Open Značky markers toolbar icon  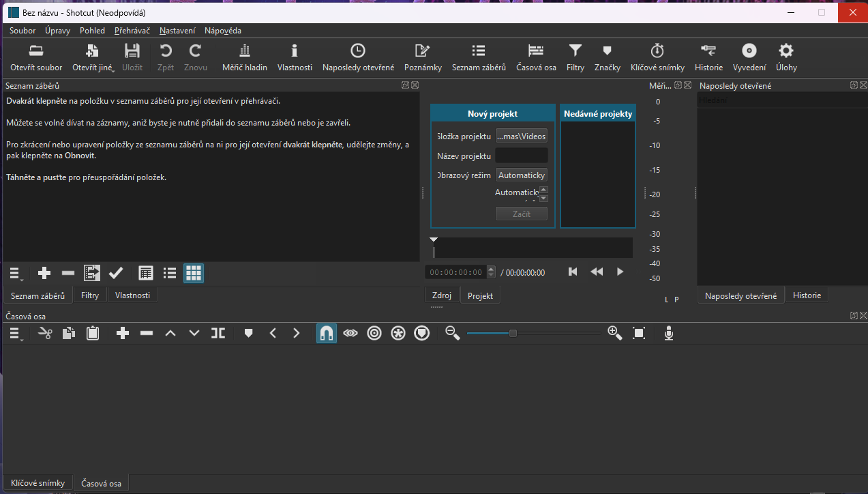[x=607, y=57]
